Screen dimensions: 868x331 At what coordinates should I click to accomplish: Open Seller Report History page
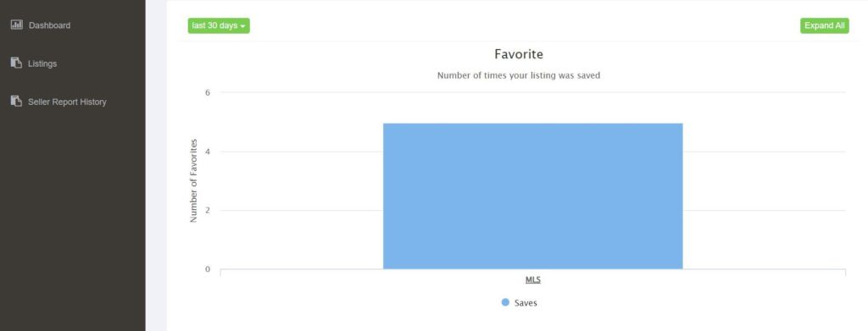click(x=67, y=102)
